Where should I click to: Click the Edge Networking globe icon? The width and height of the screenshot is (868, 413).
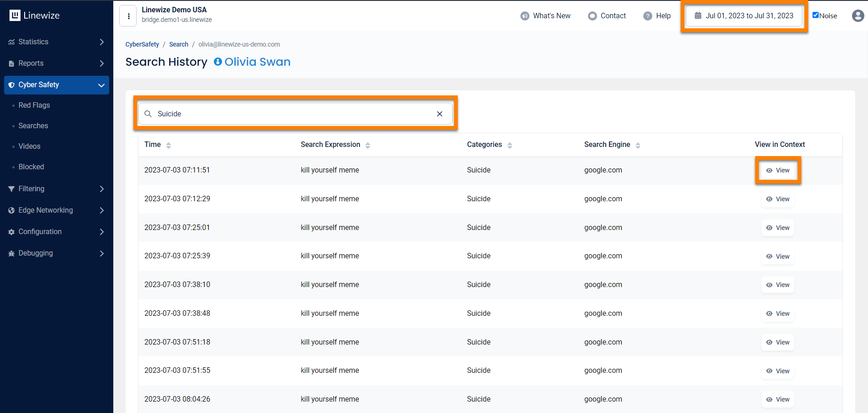pos(11,210)
